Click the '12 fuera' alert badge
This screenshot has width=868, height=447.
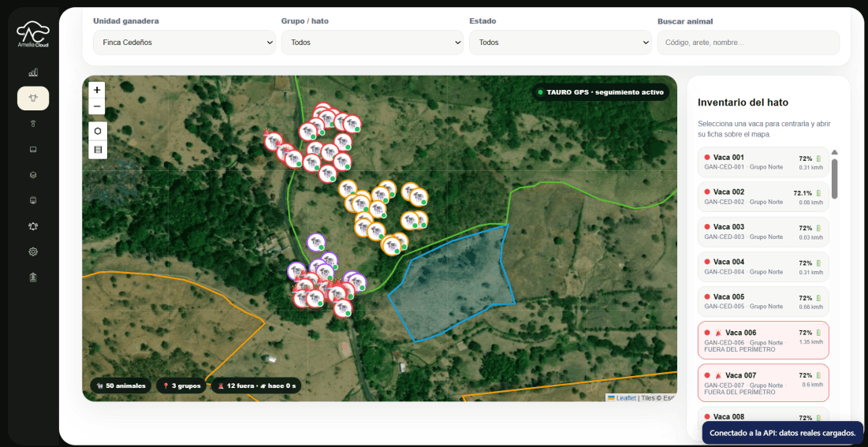click(256, 386)
